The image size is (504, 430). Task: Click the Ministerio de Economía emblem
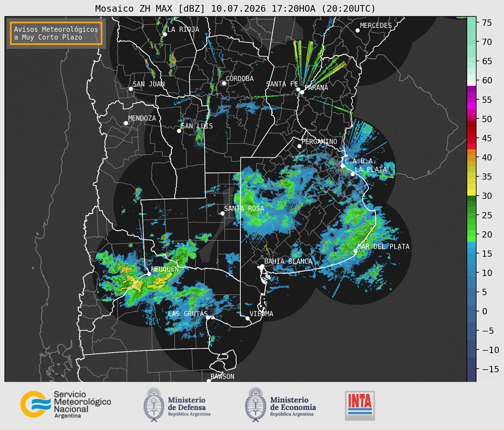[x=255, y=405]
